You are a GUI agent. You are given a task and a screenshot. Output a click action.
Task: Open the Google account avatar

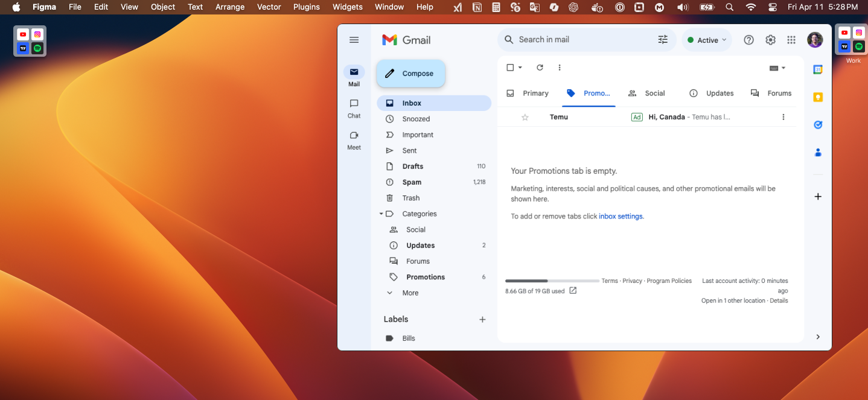click(815, 40)
